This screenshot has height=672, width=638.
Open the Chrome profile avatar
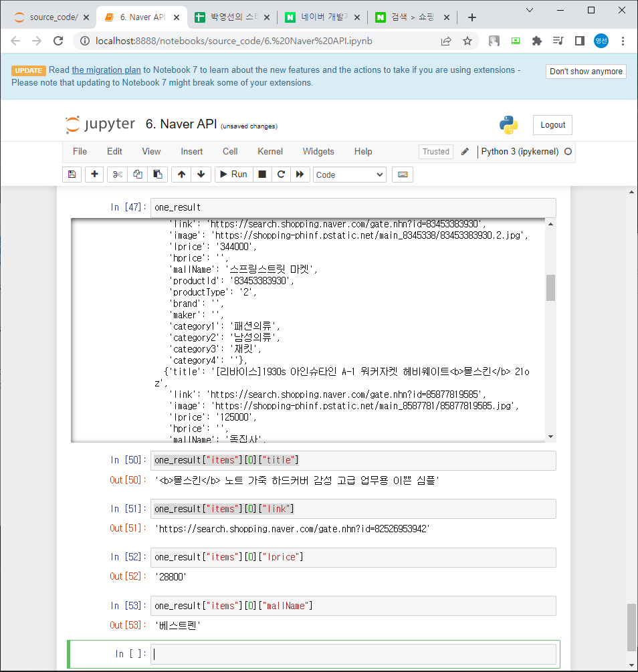[601, 41]
